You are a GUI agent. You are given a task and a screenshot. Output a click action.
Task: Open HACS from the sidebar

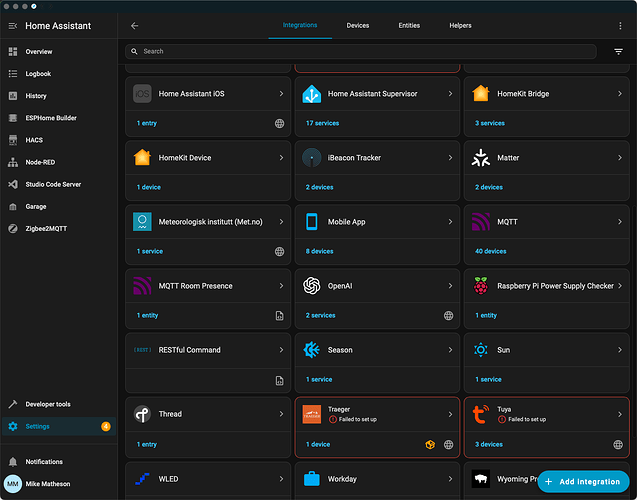34,140
